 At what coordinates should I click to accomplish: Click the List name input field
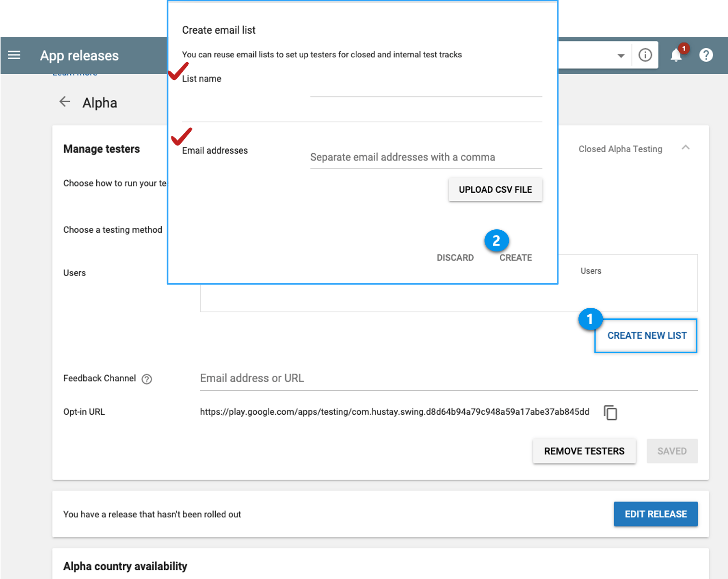tap(426, 88)
